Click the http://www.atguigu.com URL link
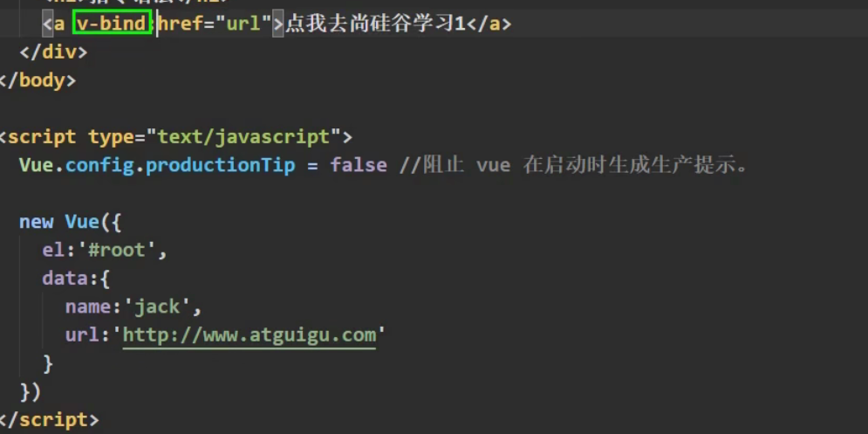This screenshot has width=868, height=434. point(249,334)
